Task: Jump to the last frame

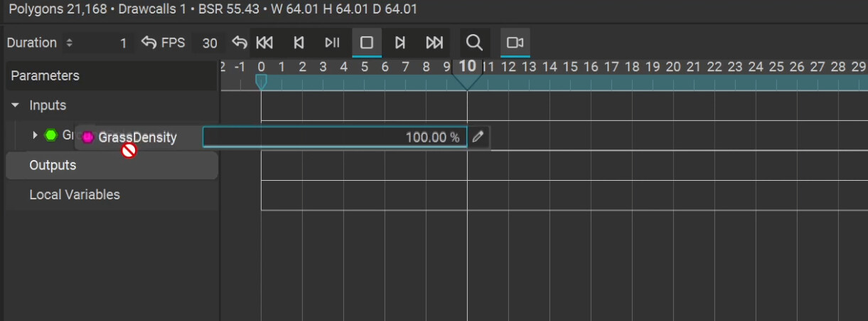Action: click(x=434, y=43)
